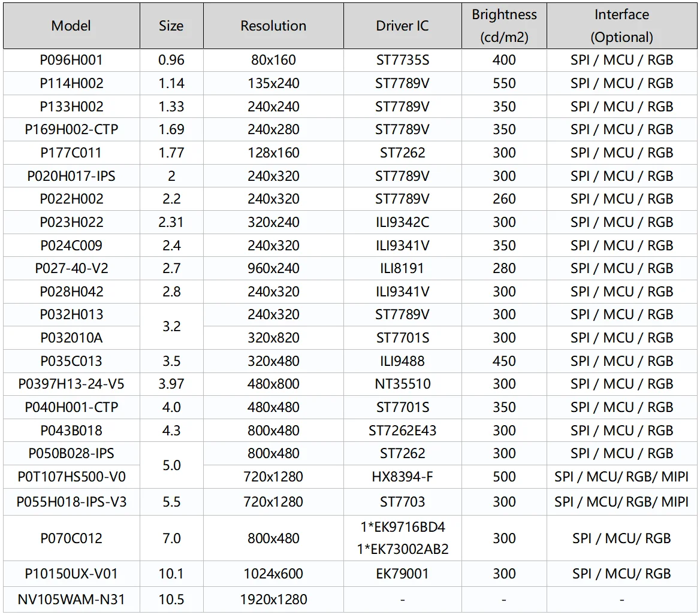The width and height of the screenshot is (700, 615).
Task: Click the 1920x1280 resolution cell
Action: click(x=273, y=599)
